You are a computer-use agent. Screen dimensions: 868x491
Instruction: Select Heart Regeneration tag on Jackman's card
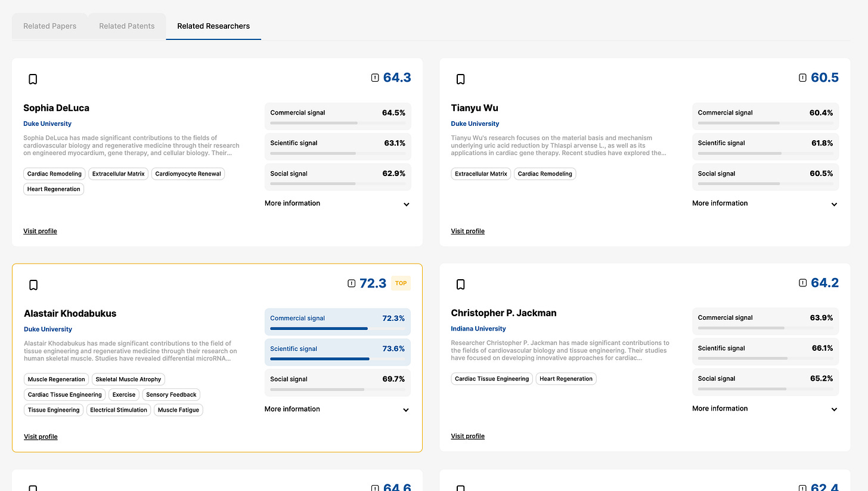tap(566, 379)
